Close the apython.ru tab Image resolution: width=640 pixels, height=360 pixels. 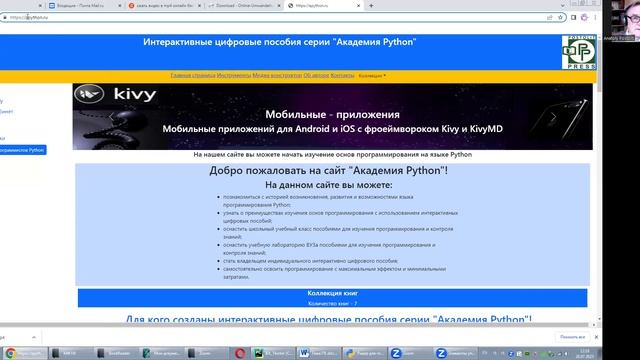(x=358, y=6)
